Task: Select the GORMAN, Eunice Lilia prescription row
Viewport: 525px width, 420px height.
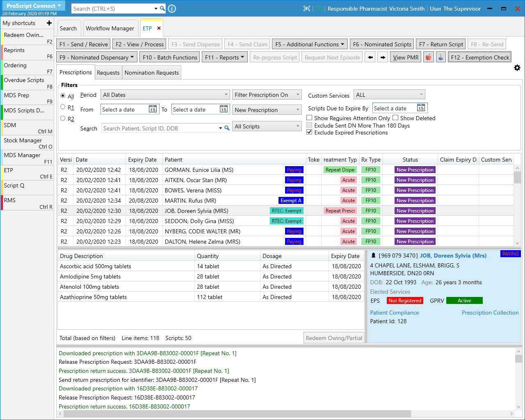Action: click(286, 170)
